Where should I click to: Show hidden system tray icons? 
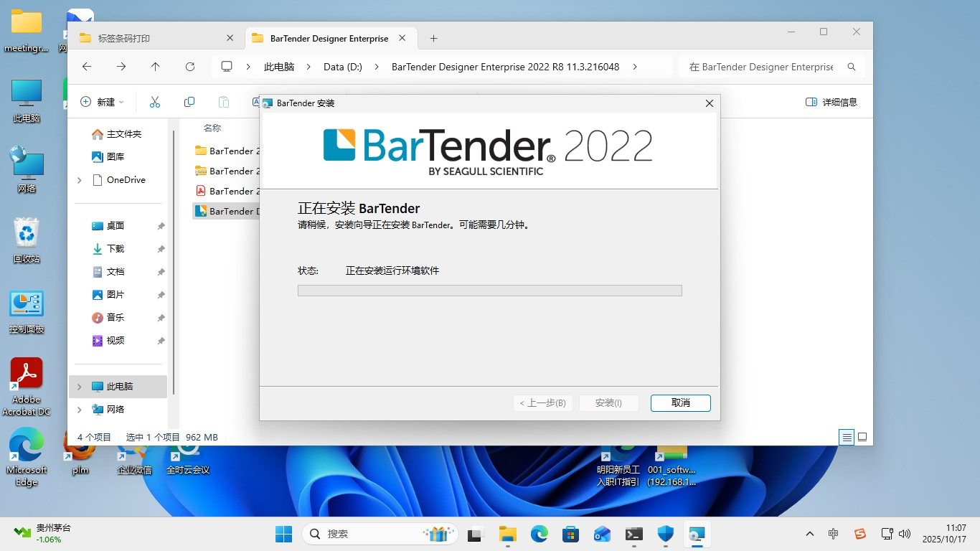tap(810, 534)
